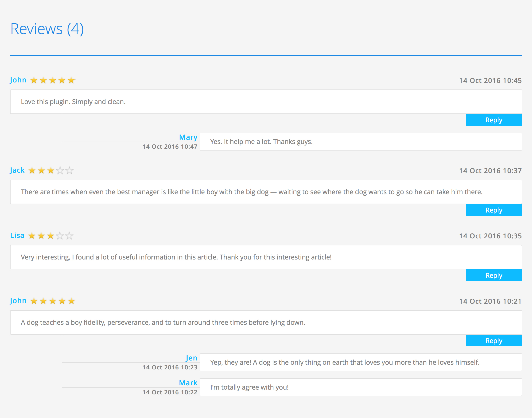Click third gold star on Lisa's review
532x418 pixels.
tap(51, 236)
